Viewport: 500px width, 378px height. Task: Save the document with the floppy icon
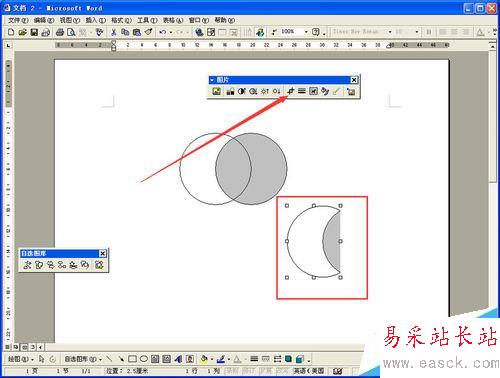[x=34, y=32]
